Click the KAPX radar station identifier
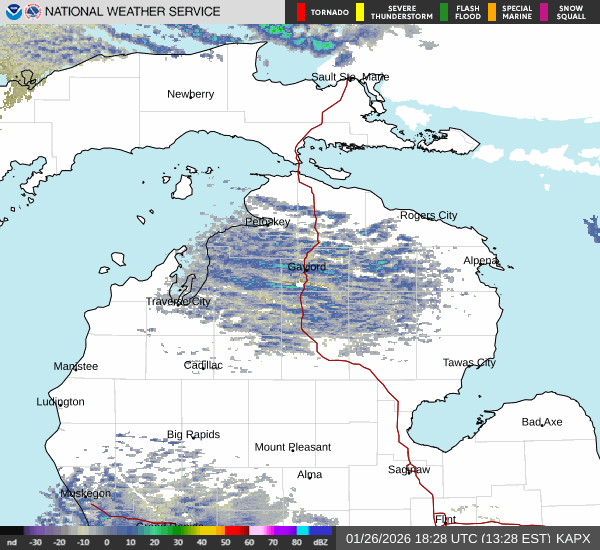Screen dimensions: 600x550 coord(573,538)
